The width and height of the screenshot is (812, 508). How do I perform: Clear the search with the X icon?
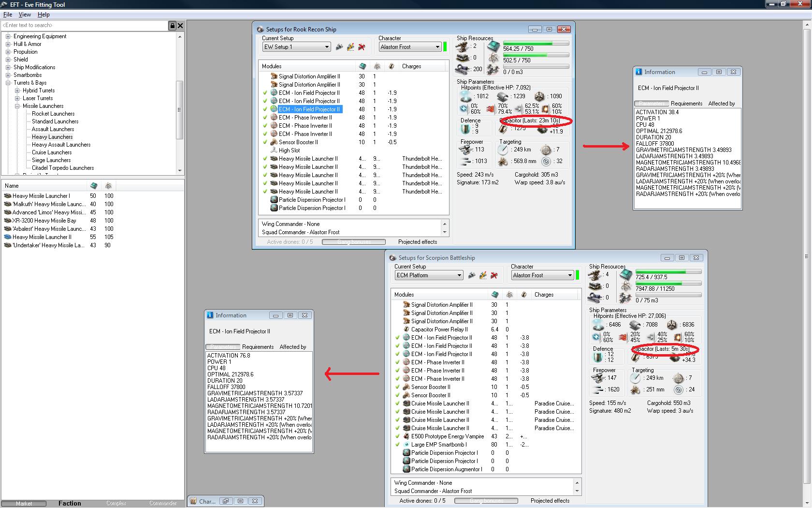[180, 25]
